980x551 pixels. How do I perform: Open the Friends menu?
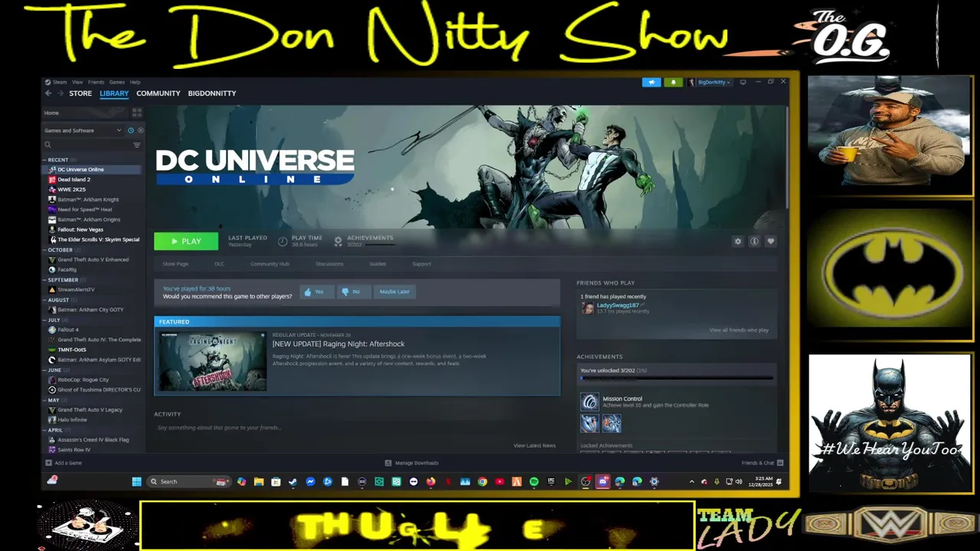[96, 82]
